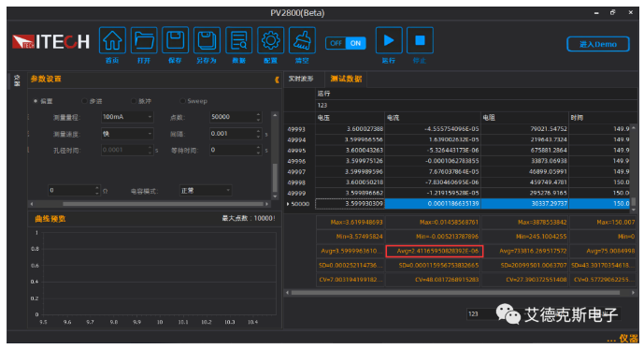Click the resistance cell 675881.2864
644x349 pixels.
click(524, 151)
